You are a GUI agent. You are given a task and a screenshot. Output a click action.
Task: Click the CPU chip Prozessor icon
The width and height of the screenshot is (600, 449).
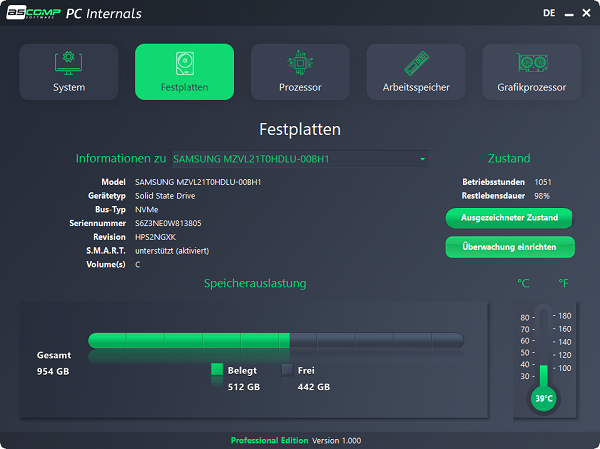tap(300, 62)
